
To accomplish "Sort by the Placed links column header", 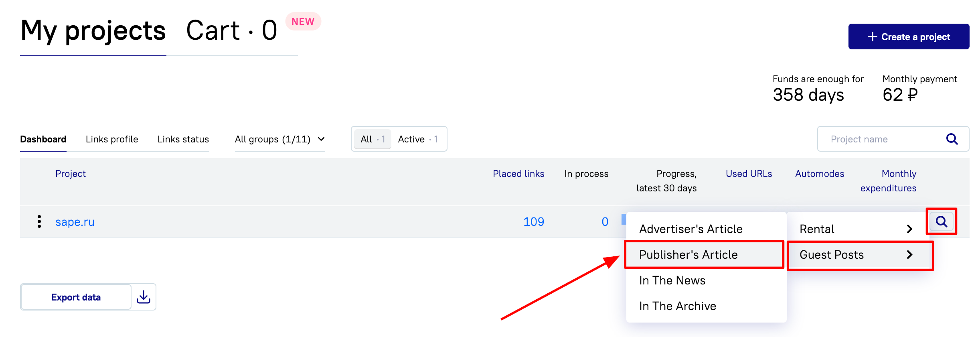I will pyautogui.click(x=518, y=174).
